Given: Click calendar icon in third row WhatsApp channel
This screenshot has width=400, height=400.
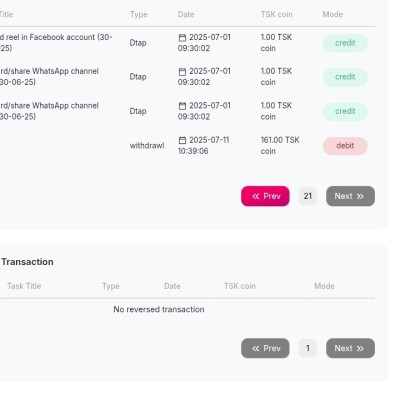Looking at the screenshot, I should [x=182, y=106].
